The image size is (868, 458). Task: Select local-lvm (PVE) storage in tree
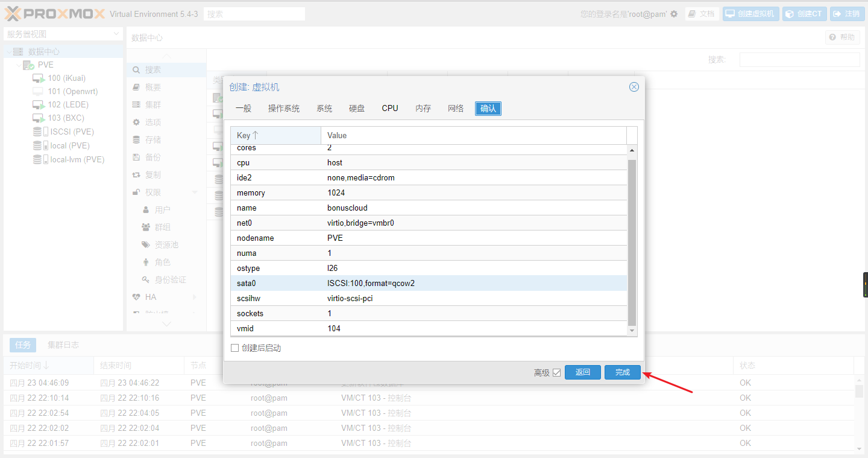[77, 159]
